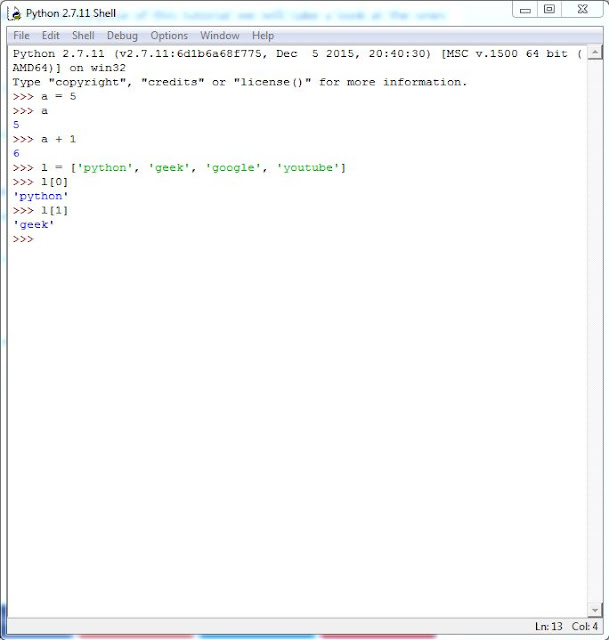
Task: Click the 'Type "copyright"' information line
Action: tap(240, 82)
